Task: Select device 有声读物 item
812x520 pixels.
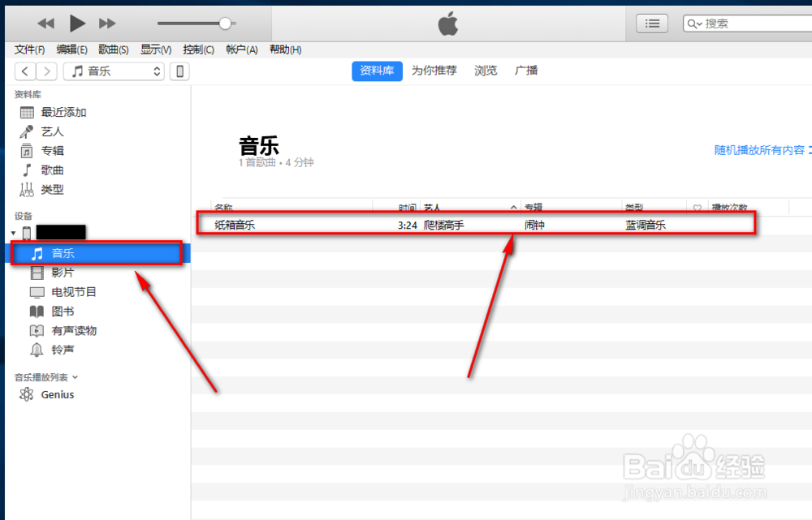Action: point(74,331)
